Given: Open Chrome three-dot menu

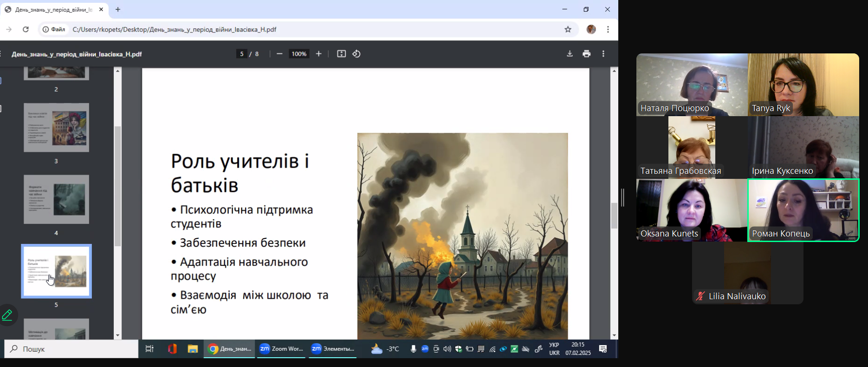Looking at the screenshot, I should pos(608,29).
